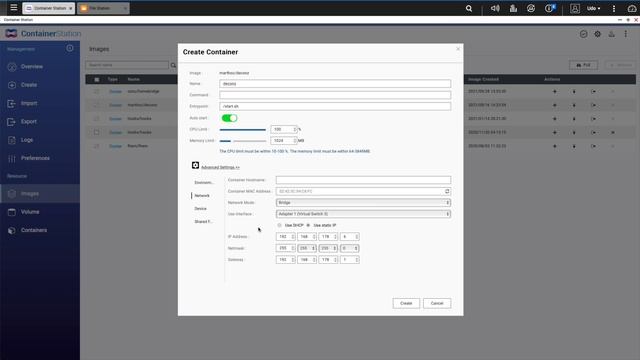The width and height of the screenshot is (640, 360).
Task: Click export action for 2020/11/20 image row
Action: coord(593,132)
